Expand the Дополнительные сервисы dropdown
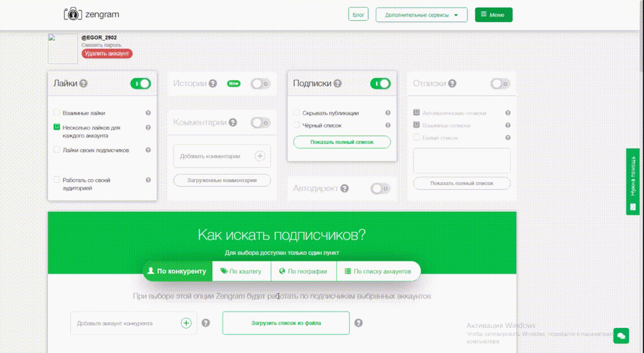The image size is (644, 353). tap(421, 14)
